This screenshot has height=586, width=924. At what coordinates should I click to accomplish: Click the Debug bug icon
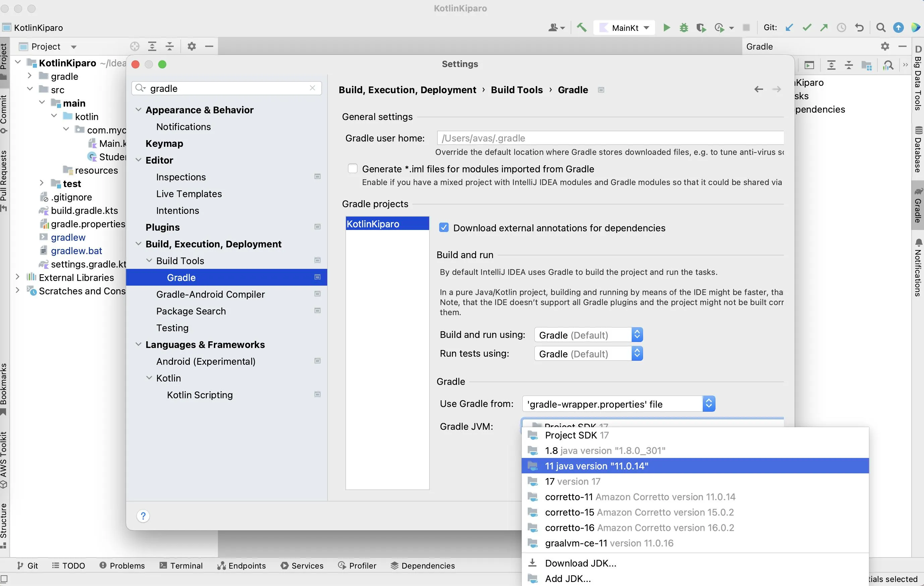point(683,27)
